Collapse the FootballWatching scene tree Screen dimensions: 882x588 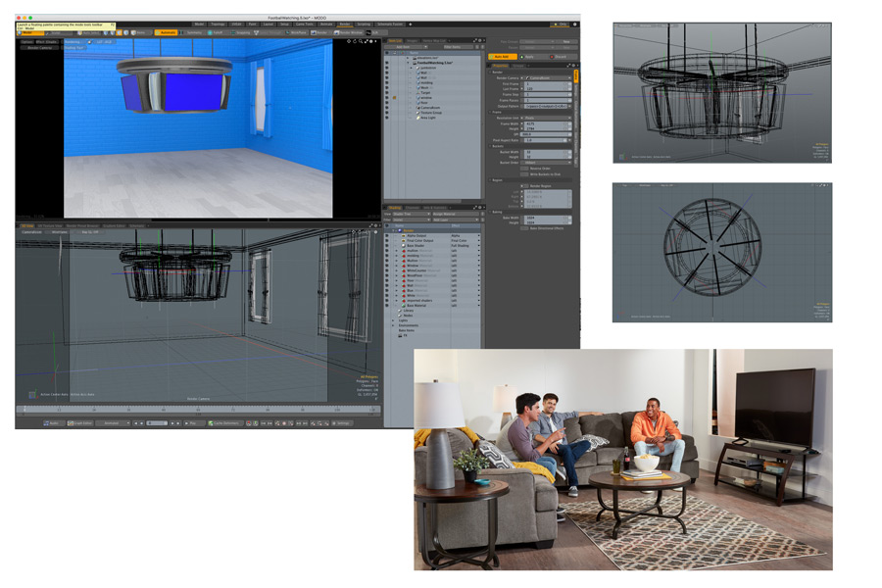click(408, 63)
